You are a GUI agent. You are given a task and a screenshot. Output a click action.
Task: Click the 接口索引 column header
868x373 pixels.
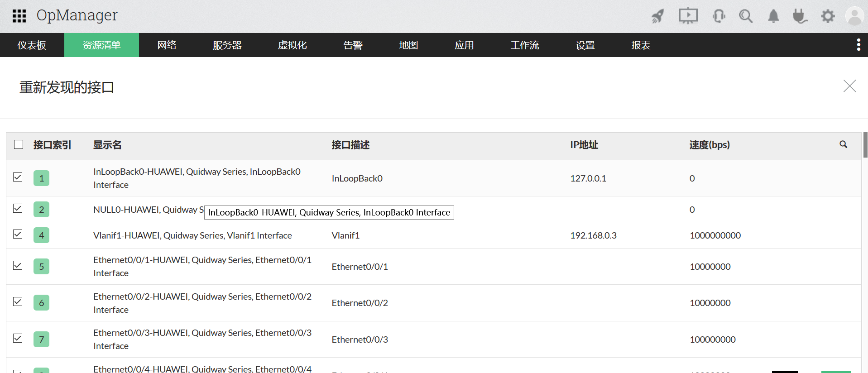tap(52, 145)
